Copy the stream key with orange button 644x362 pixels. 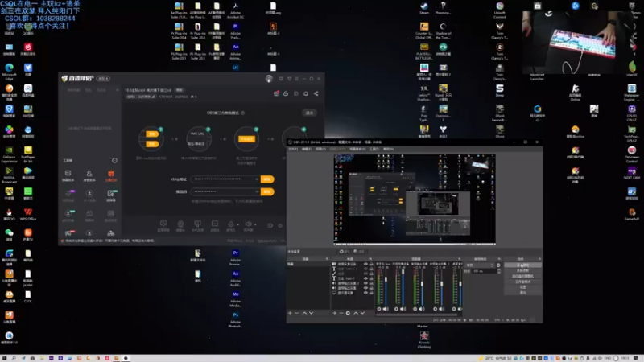(267, 191)
